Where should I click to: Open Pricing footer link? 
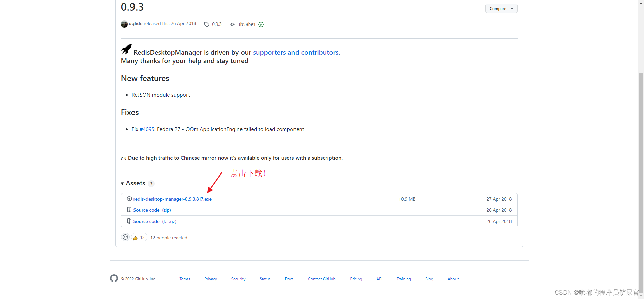(356, 279)
